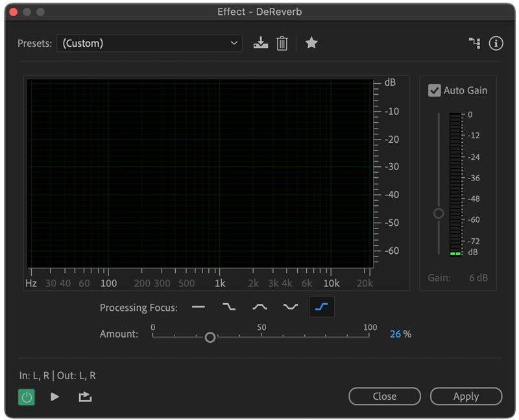Click the 100 Hz frequency axis label
519x420 pixels.
[108, 283]
